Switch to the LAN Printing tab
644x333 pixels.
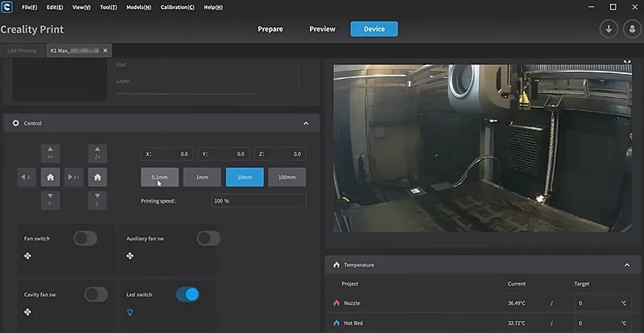point(22,51)
